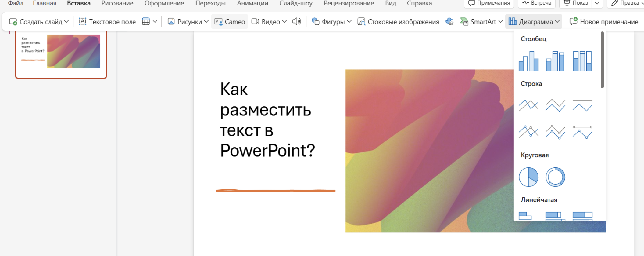This screenshot has width=644, height=256.
Task: Select the 100% stacked column chart icon
Action: 582,61
